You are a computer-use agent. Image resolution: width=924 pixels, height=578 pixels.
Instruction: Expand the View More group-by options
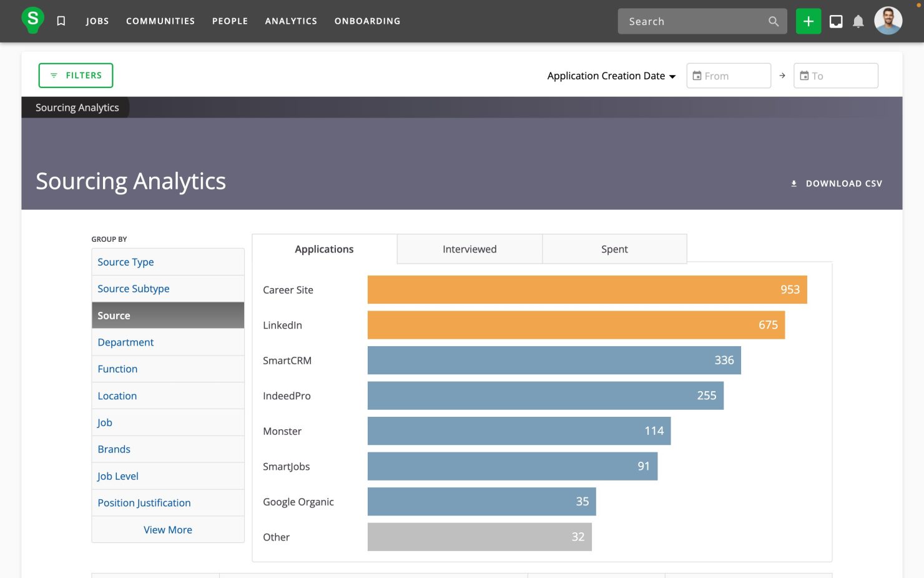(x=168, y=530)
